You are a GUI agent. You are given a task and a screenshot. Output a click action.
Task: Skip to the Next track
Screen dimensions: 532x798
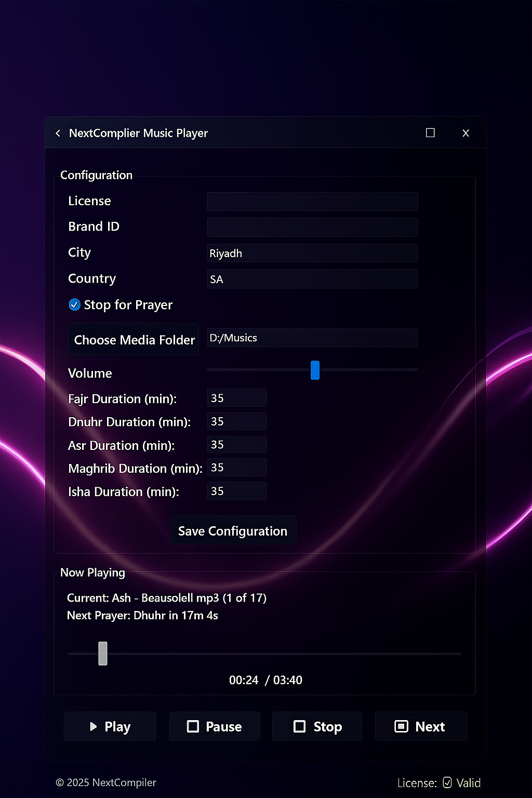click(x=421, y=726)
